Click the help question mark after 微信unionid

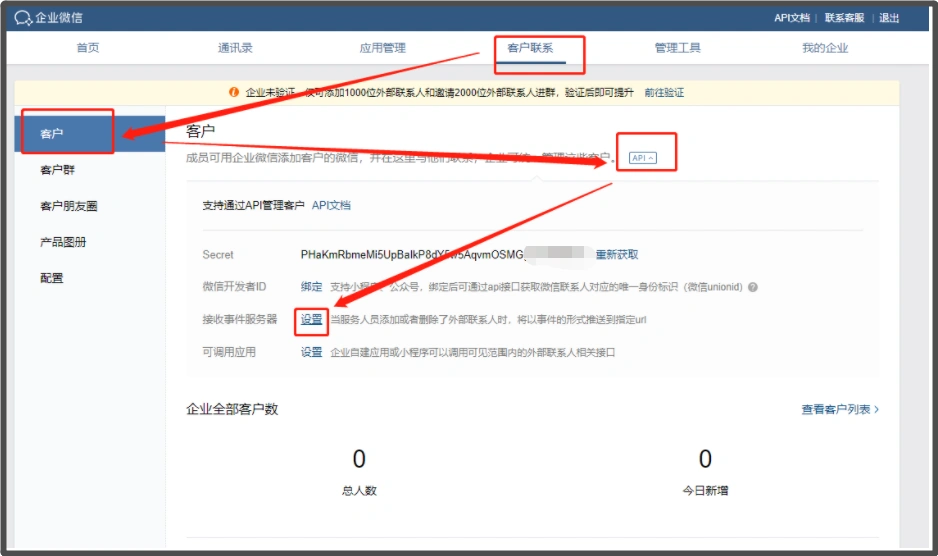753,287
